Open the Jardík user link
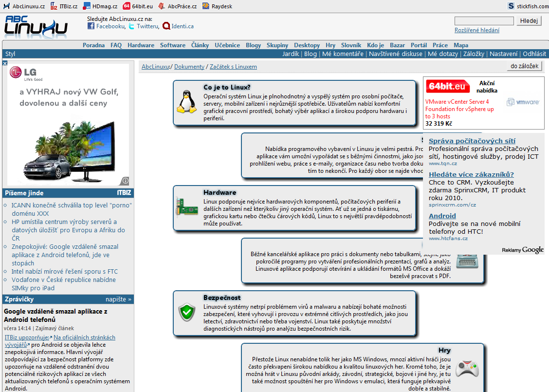The height and width of the screenshot is (392, 549). 291,54
